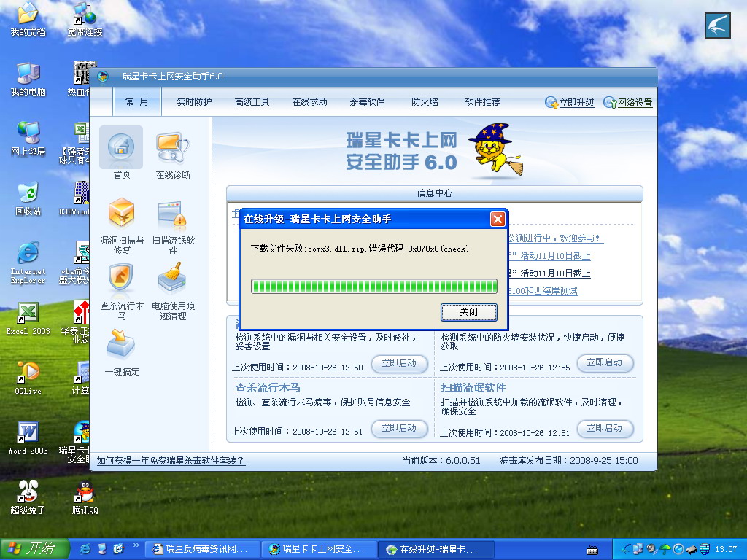Click the show desktop quick launch icon
747x560 pixels.
(102, 549)
